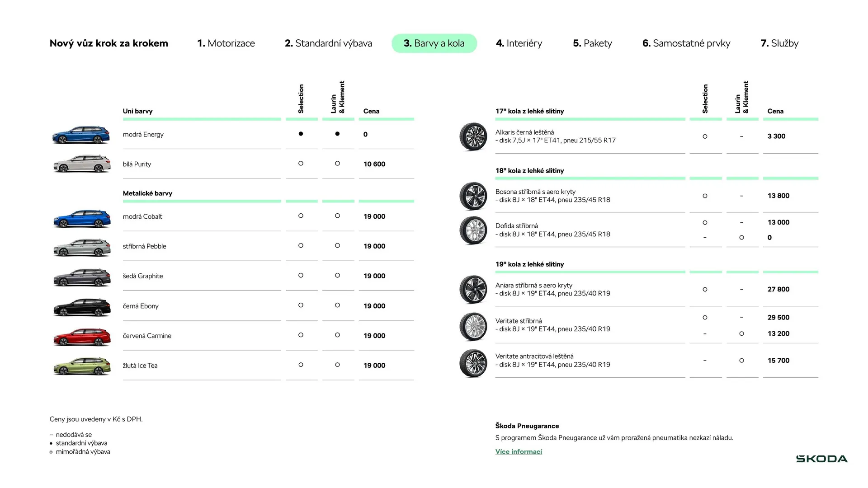
Task: Click the Bosona stříbrná wheel image
Action: 473,196
